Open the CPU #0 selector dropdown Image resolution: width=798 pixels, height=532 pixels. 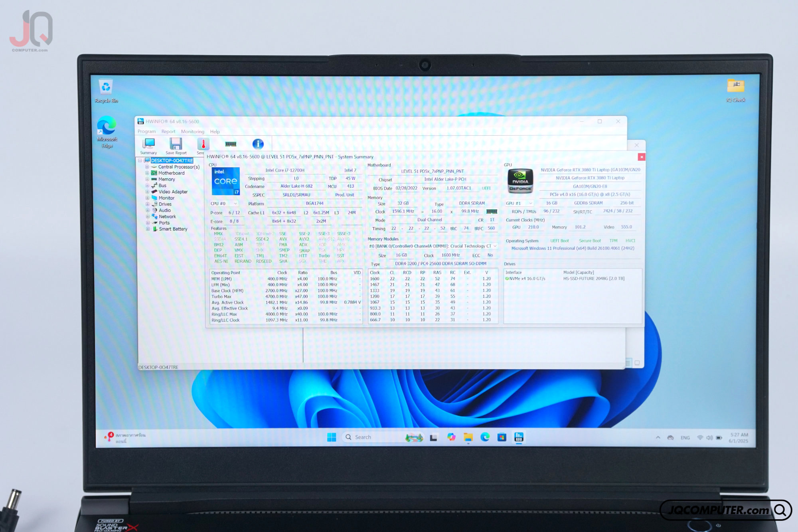coord(224,204)
